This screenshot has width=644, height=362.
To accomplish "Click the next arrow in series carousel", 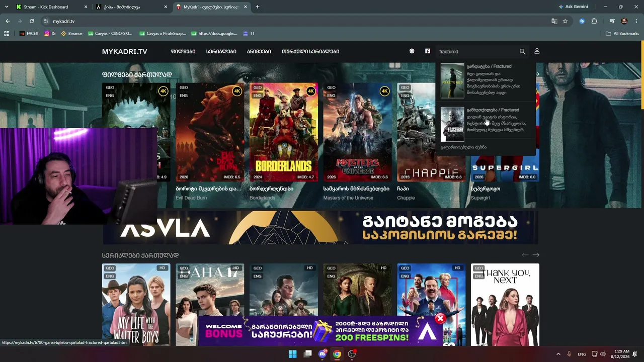I will (536, 255).
